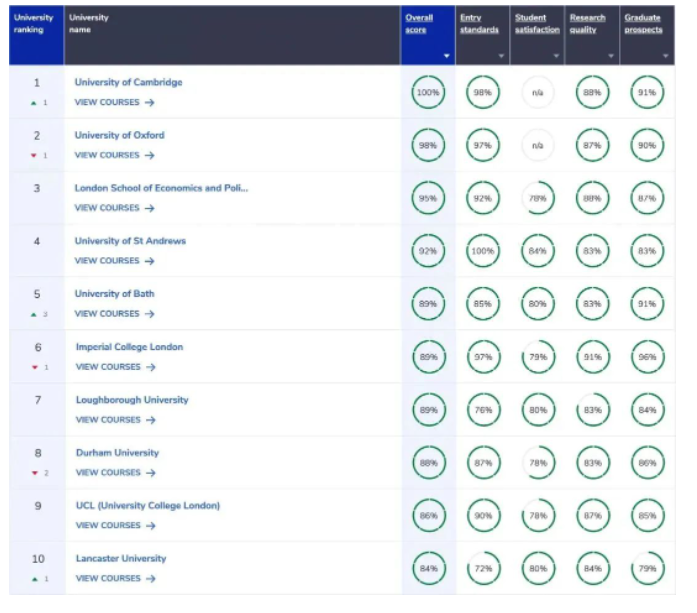Open University of Bath link
The height and width of the screenshot is (613, 697).
[x=114, y=294]
